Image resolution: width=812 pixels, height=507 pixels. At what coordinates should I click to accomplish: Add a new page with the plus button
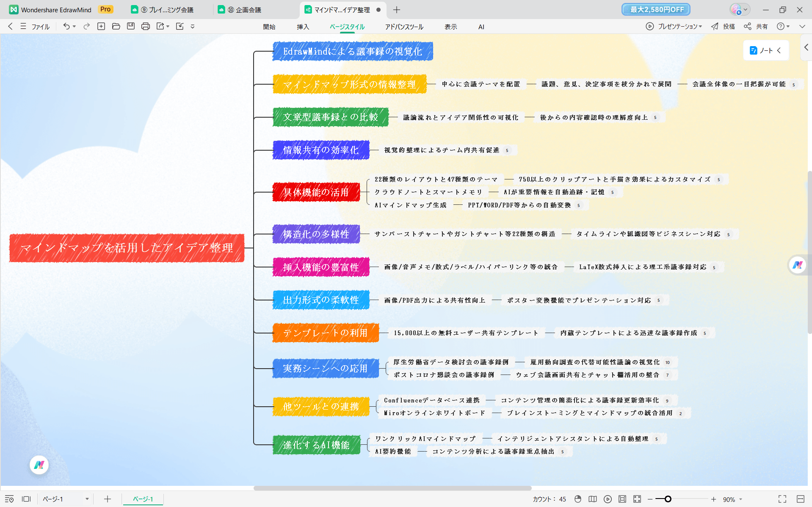pos(107,499)
